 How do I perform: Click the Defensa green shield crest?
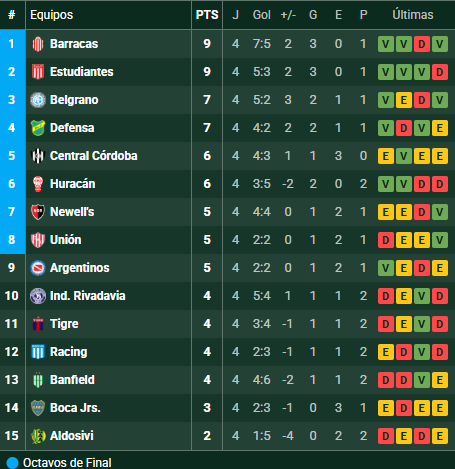click(x=38, y=128)
